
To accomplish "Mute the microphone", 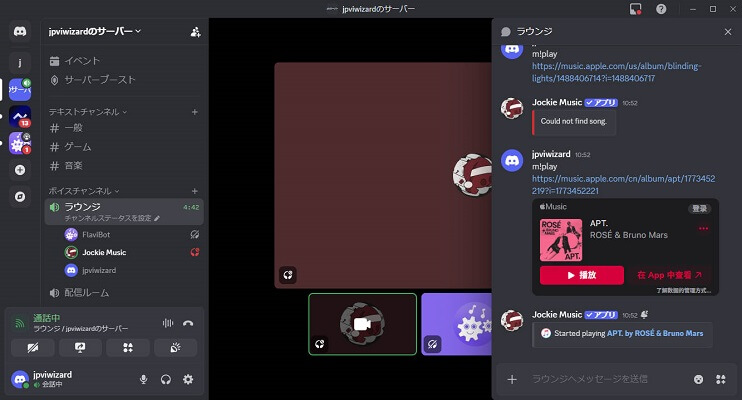I will 143,379.
